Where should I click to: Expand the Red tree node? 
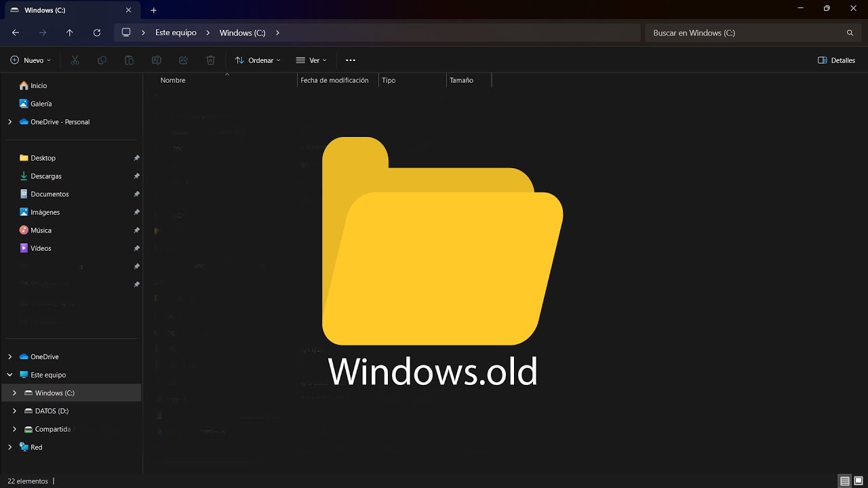click(x=9, y=447)
